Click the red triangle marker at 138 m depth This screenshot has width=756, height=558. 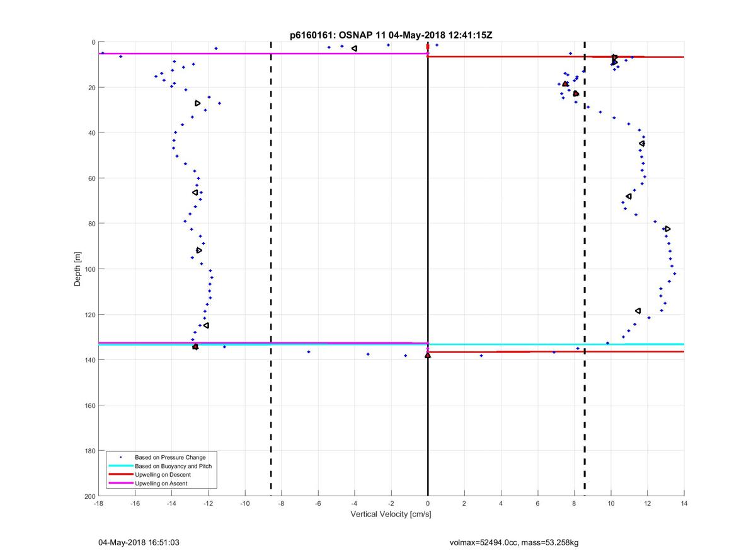[x=428, y=355]
